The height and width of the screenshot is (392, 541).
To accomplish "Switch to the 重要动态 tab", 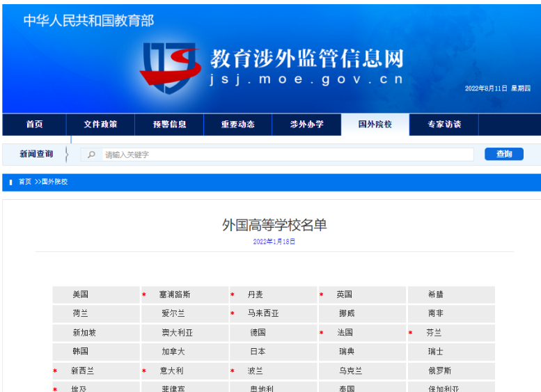I will pos(238,125).
